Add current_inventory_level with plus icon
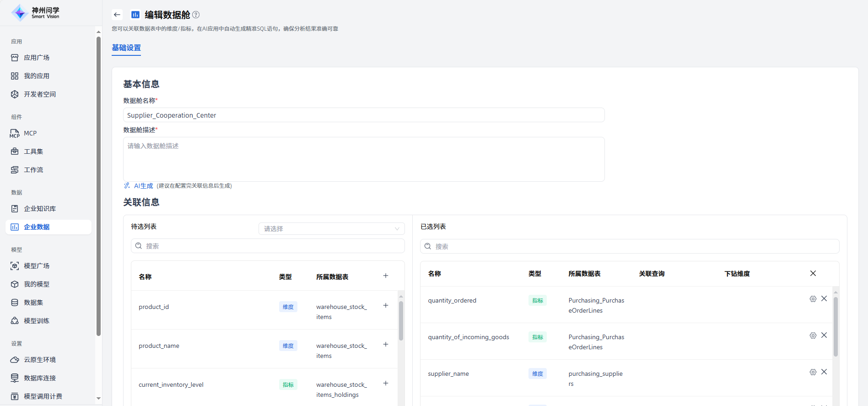Image resolution: width=868 pixels, height=406 pixels. click(386, 383)
